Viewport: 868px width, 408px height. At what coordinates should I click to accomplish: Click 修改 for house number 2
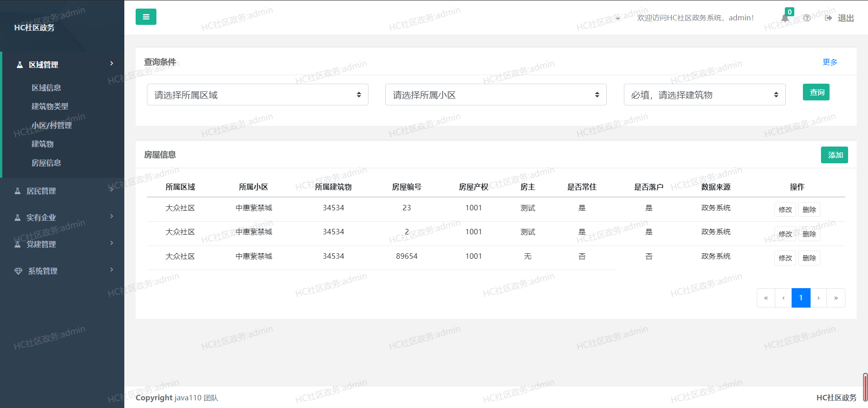pyautogui.click(x=785, y=234)
